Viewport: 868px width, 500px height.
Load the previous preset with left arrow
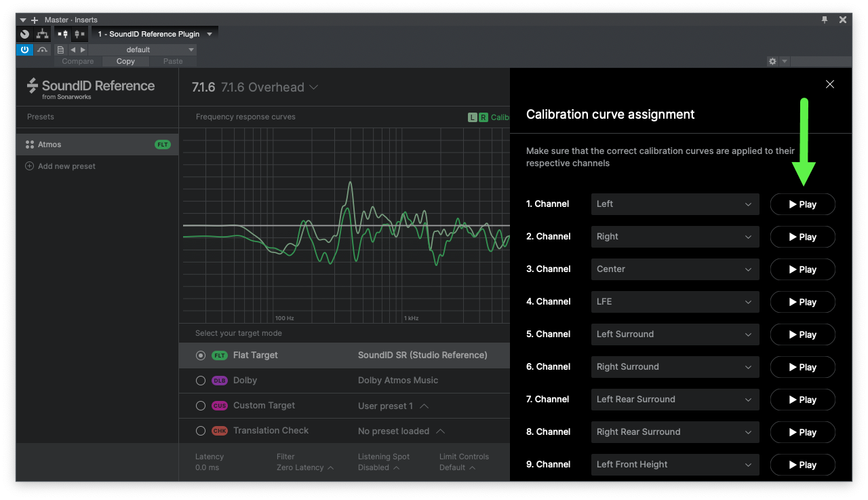click(x=73, y=50)
